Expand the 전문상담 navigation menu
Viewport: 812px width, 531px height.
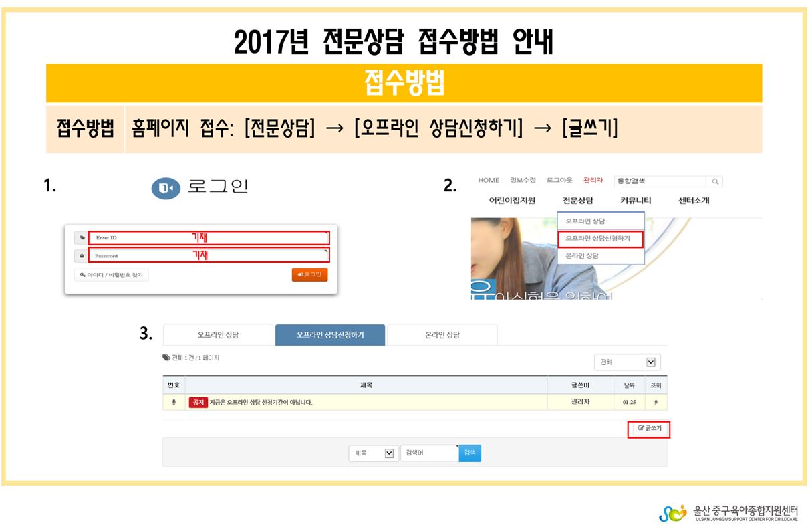(577, 201)
